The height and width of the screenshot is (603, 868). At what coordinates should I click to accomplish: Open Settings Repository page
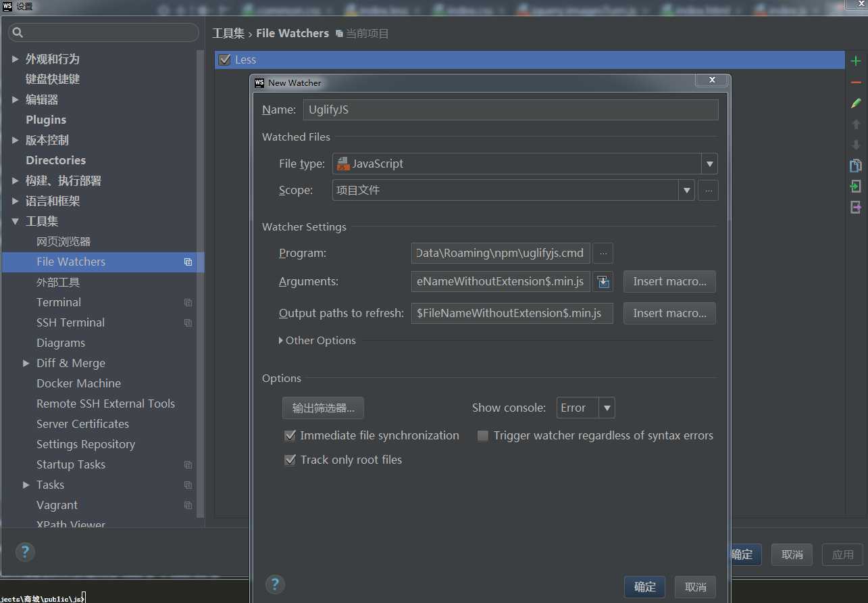point(86,445)
